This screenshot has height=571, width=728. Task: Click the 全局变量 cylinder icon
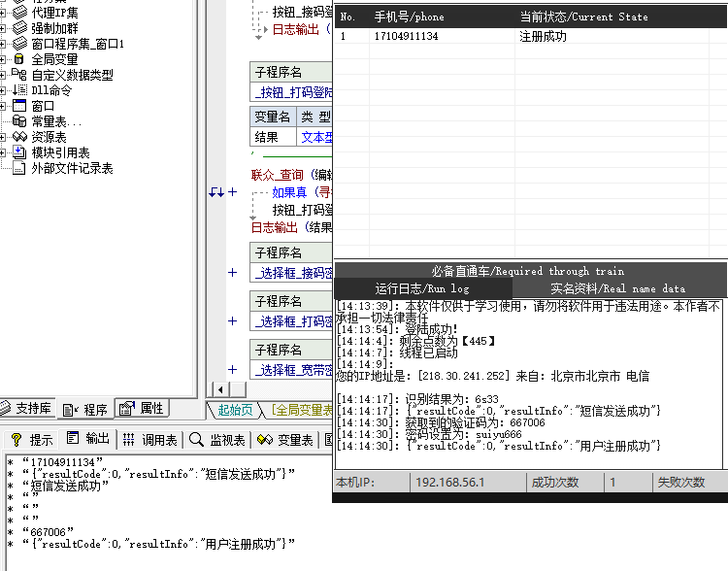tap(19, 59)
